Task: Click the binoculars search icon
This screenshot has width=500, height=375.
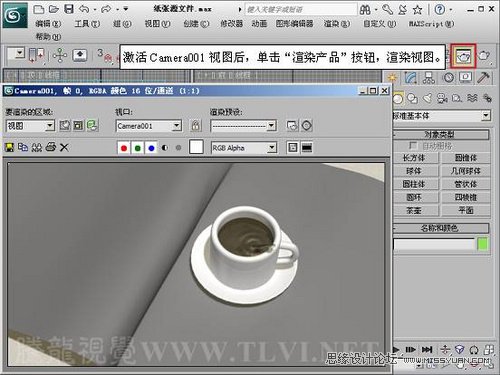Action: tap(365, 10)
